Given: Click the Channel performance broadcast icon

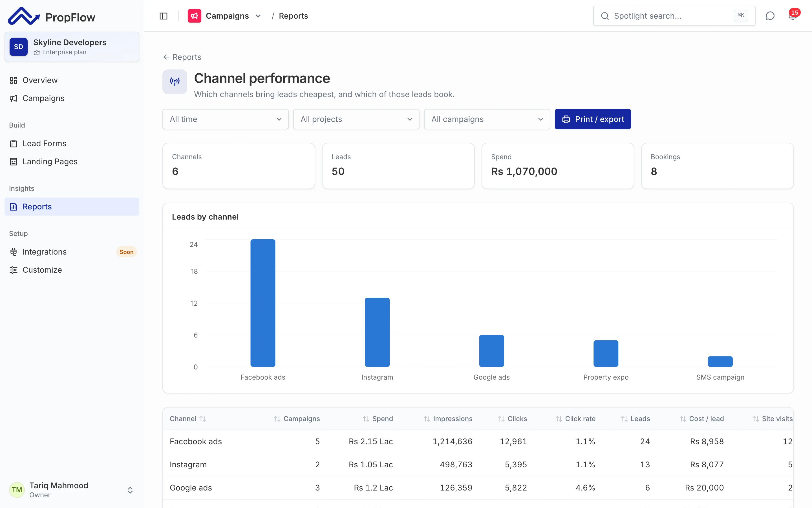Looking at the screenshot, I should click(x=175, y=82).
